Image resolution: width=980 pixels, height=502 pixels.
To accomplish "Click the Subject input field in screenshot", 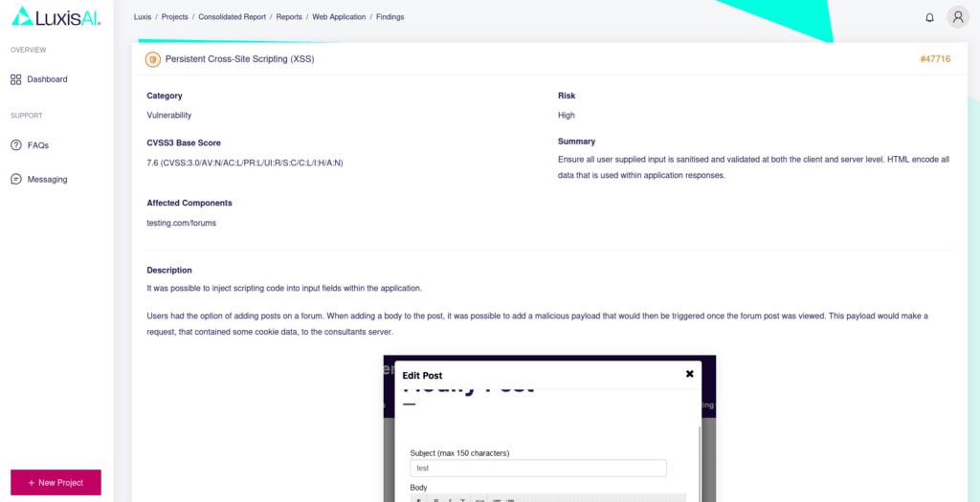I will [538, 469].
